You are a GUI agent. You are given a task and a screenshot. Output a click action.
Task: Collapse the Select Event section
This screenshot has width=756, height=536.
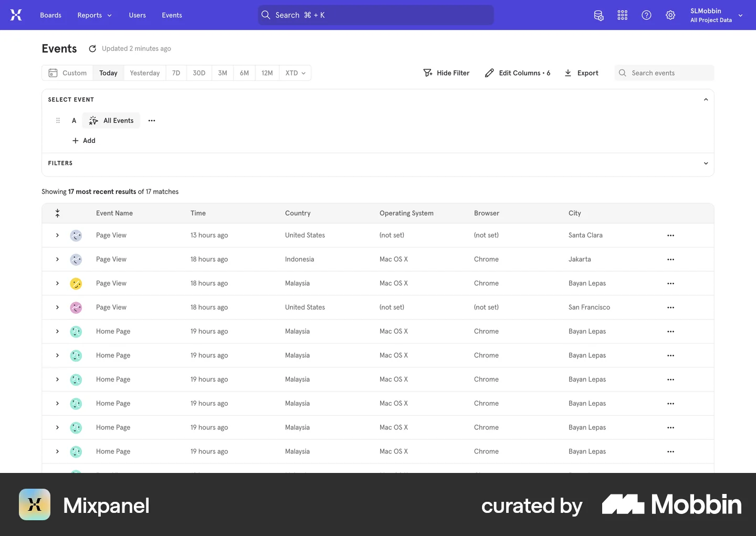click(x=706, y=100)
